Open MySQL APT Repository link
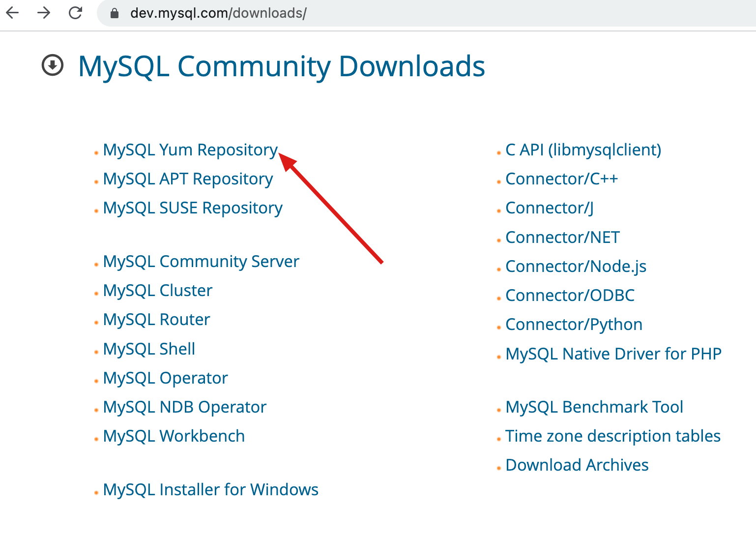756x540 pixels. tap(188, 179)
